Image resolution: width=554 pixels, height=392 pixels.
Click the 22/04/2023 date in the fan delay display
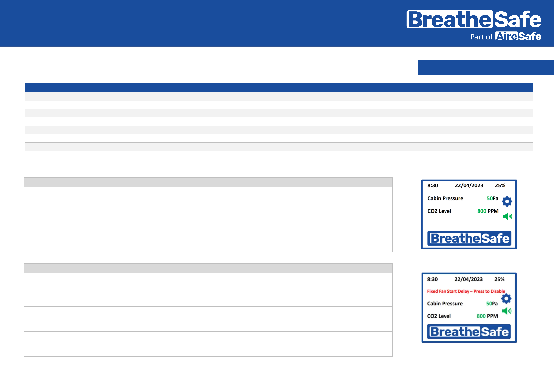click(x=469, y=279)
